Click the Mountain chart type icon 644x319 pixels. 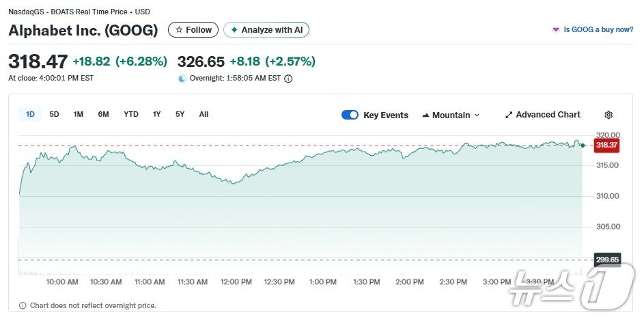pyautogui.click(x=426, y=115)
